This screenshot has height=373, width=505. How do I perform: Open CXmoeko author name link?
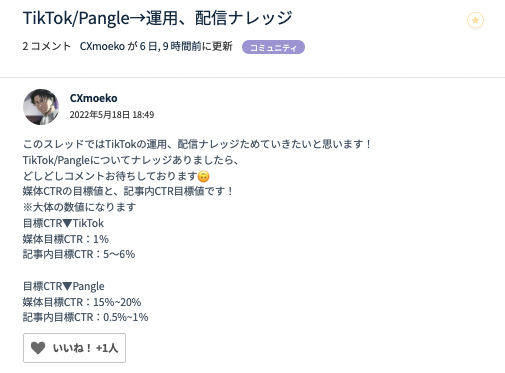tap(93, 98)
